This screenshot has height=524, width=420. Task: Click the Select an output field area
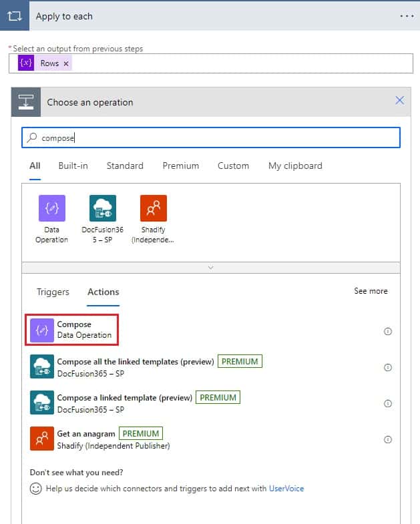(211, 63)
